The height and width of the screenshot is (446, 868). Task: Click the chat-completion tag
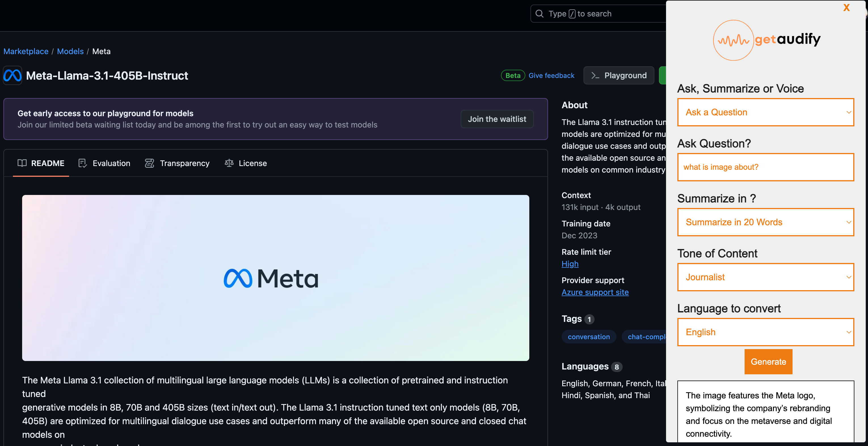coord(644,337)
